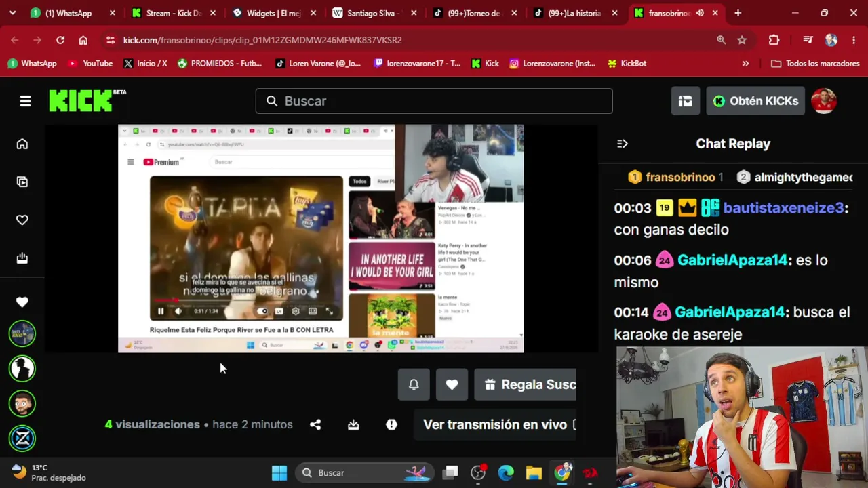Open the leaderboard icon beside Obtén KICKs
The image size is (868, 488).
[x=685, y=101]
